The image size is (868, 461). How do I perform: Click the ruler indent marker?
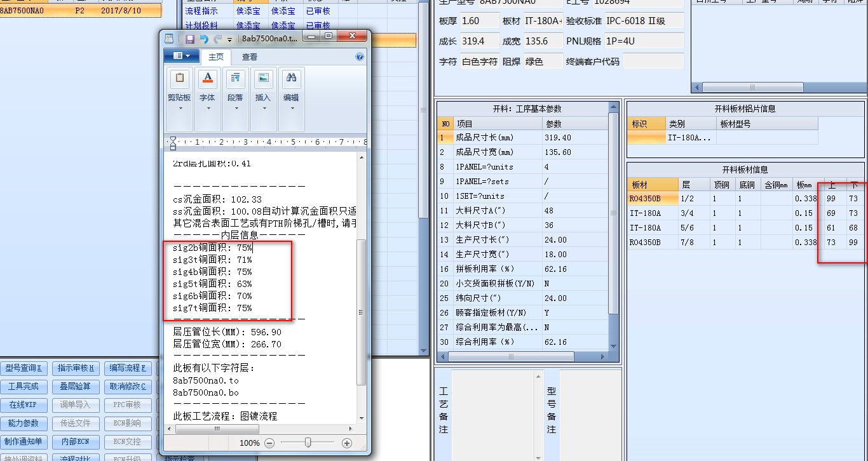click(x=173, y=143)
